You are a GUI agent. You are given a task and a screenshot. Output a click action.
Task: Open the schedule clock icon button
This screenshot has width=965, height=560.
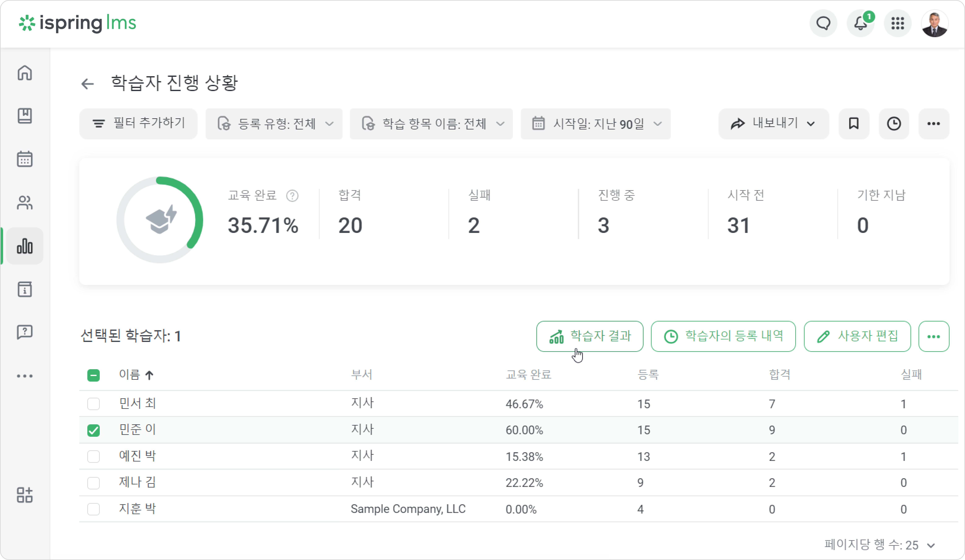click(x=894, y=124)
